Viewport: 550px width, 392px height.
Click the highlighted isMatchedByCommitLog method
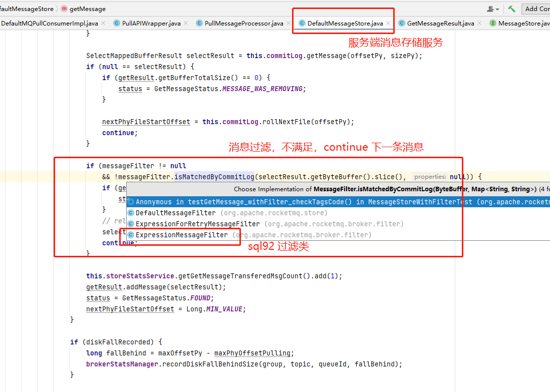click(x=212, y=177)
